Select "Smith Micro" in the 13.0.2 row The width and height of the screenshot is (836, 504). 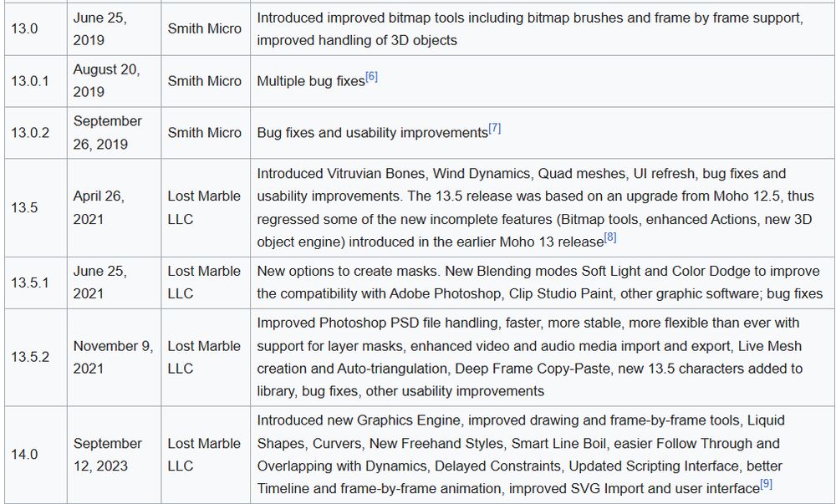point(205,133)
